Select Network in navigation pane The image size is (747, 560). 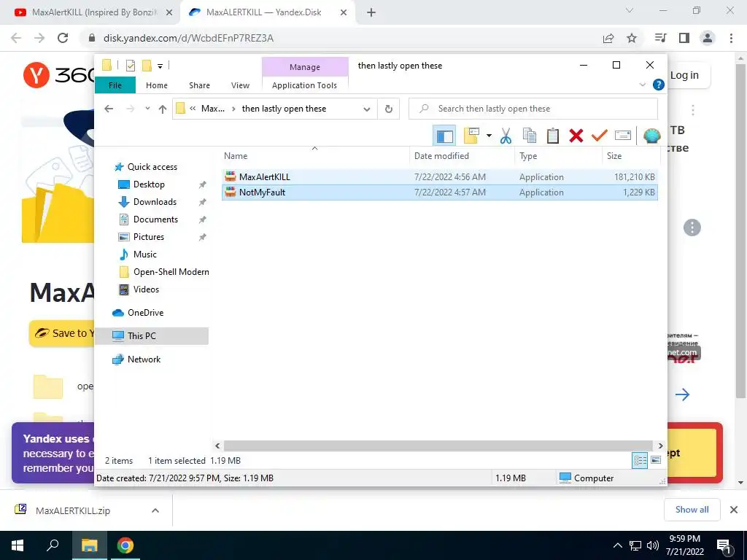pyautogui.click(x=136, y=359)
